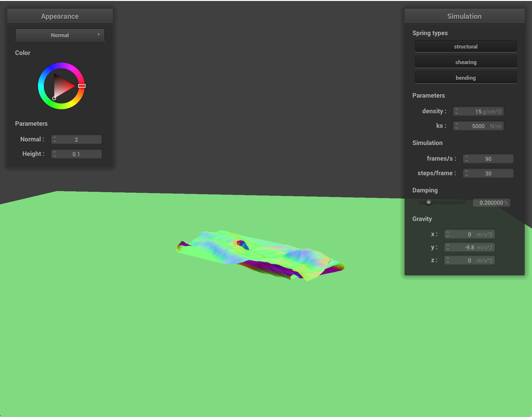Click the "Gravity" section label
Viewport: 532px width, 417px height.
click(x=422, y=219)
